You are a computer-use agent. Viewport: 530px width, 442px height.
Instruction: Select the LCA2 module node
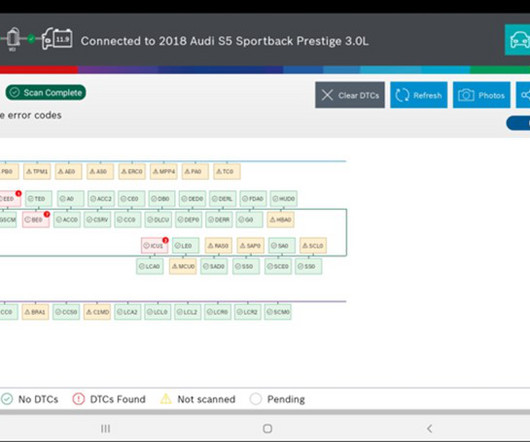pyautogui.click(x=128, y=312)
